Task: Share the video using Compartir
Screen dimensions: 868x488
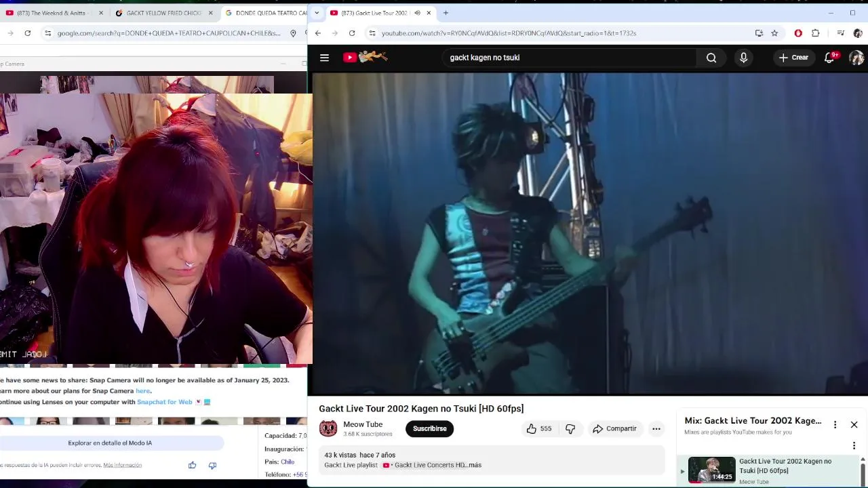Action: coord(614,428)
